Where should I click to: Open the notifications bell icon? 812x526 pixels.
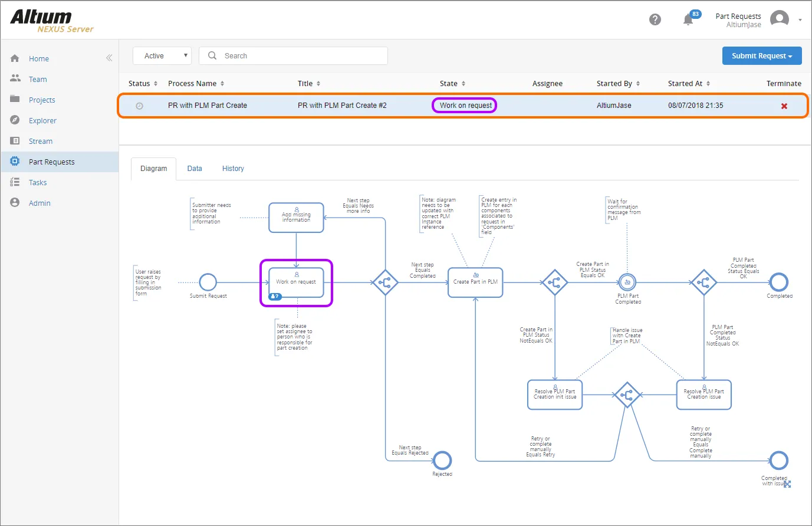tap(688, 20)
